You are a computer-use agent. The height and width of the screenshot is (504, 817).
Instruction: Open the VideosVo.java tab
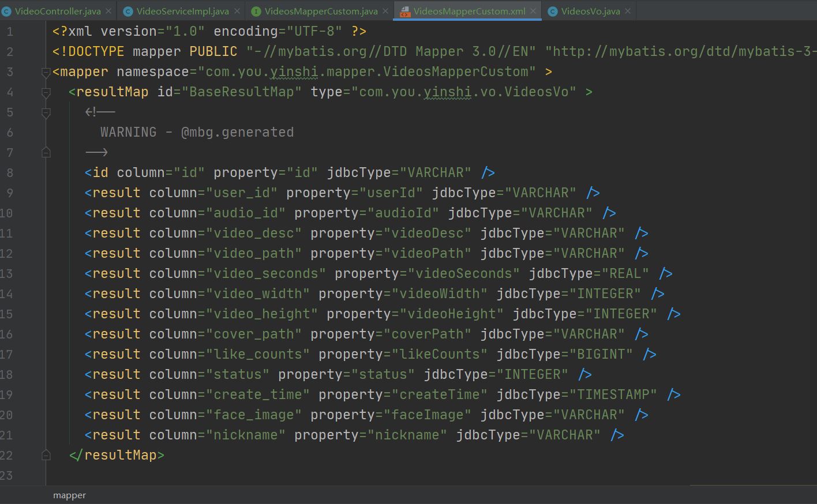tap(590, 11)
